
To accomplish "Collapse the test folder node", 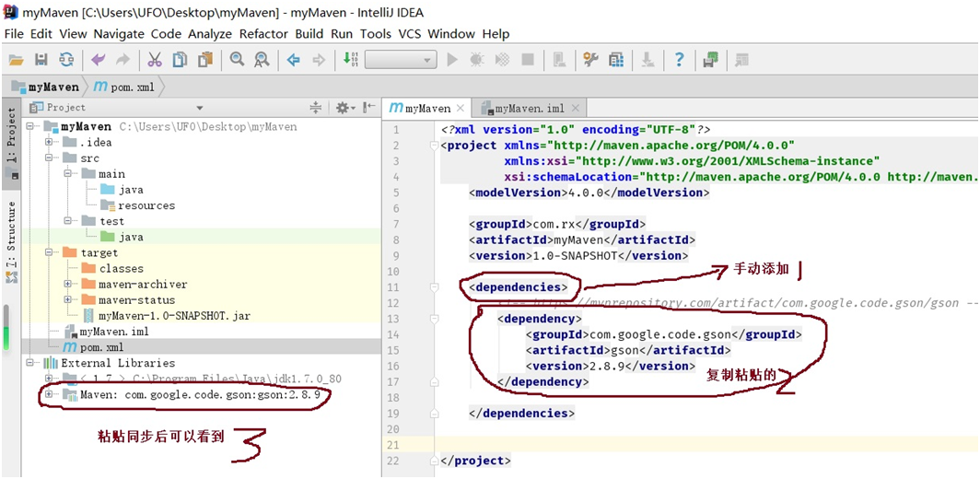I will [67, 221].
